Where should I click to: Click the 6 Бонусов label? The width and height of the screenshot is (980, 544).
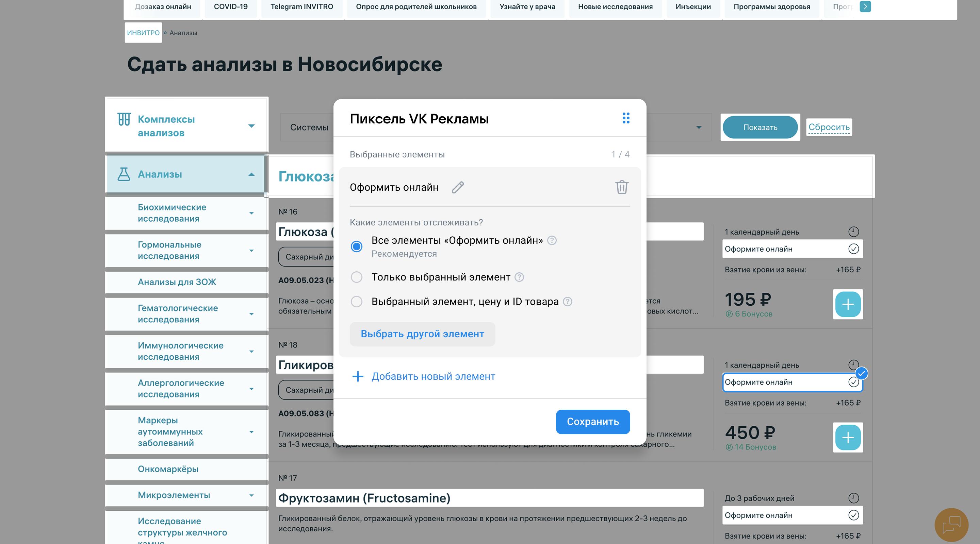pyautogui.click(x=749, y=313)
